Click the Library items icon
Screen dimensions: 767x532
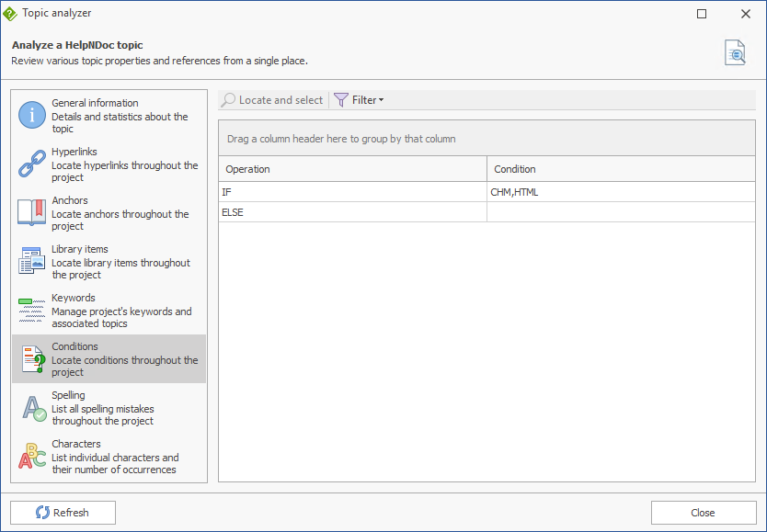32,260
